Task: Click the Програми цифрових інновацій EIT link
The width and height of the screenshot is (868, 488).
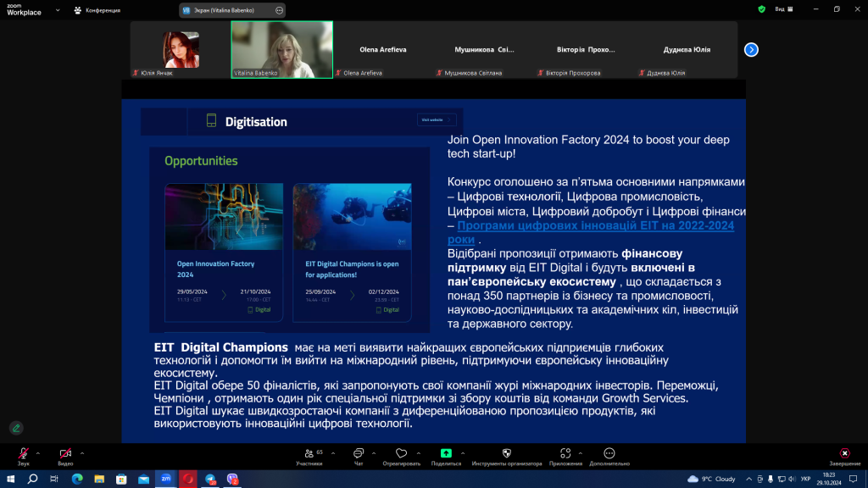Action: [x=591, y=232]
